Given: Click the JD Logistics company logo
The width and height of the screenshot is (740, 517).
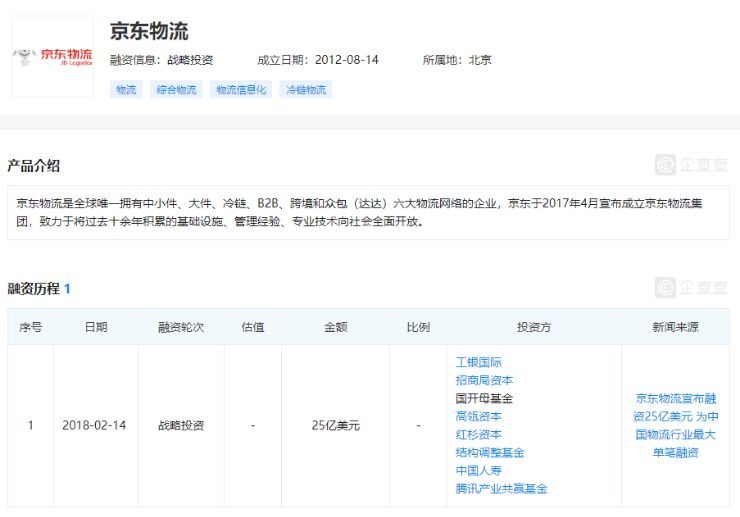Looking at the screenshot, I should pyautogui.click(x=52, y=56).
